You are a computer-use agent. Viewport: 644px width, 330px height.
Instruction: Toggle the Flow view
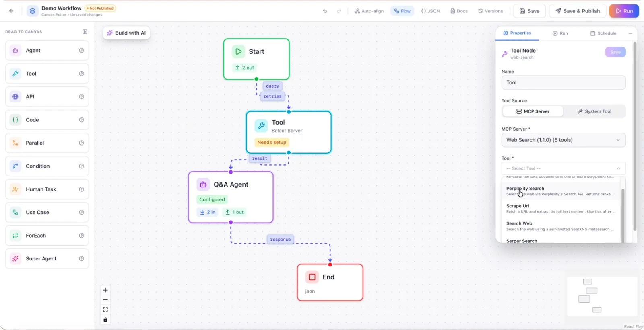pyautogui.click(x=402, y=11)
